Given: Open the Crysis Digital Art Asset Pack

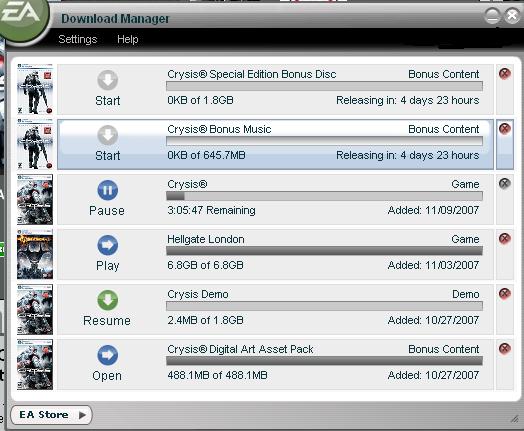Looking at the screenshot, I should tap(108, 355).
